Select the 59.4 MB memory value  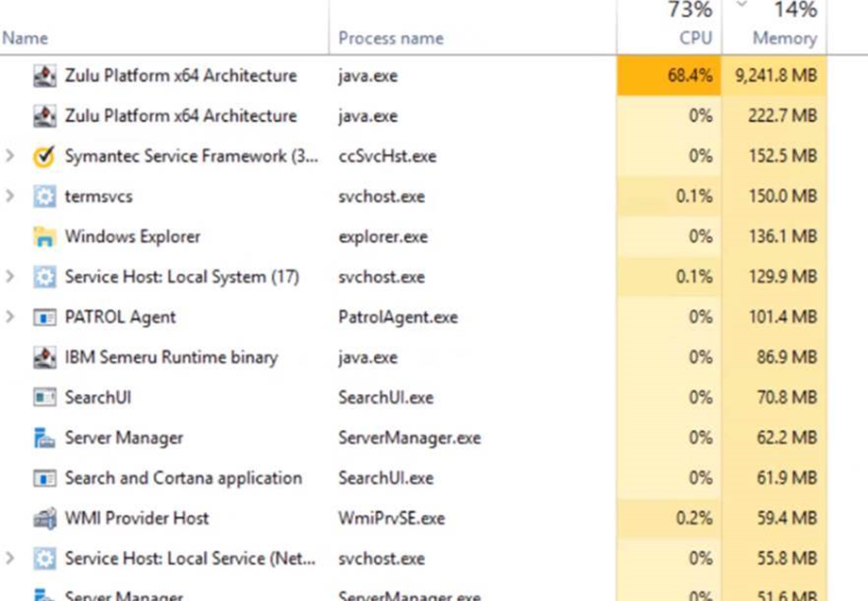(787, 518)
